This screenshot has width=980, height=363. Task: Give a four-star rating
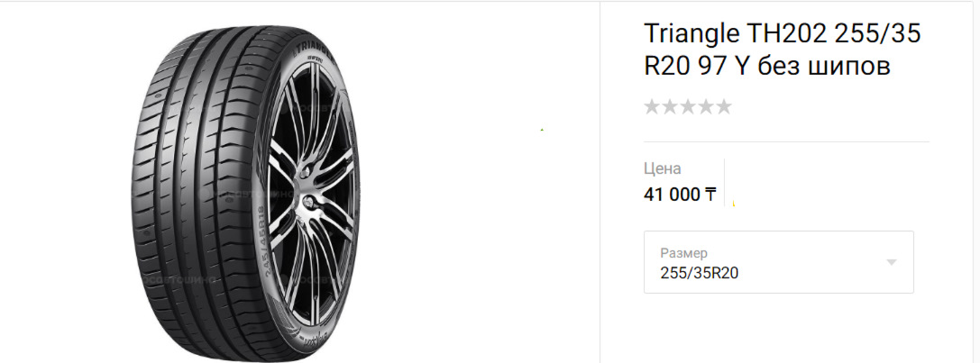tap(706, 107)
